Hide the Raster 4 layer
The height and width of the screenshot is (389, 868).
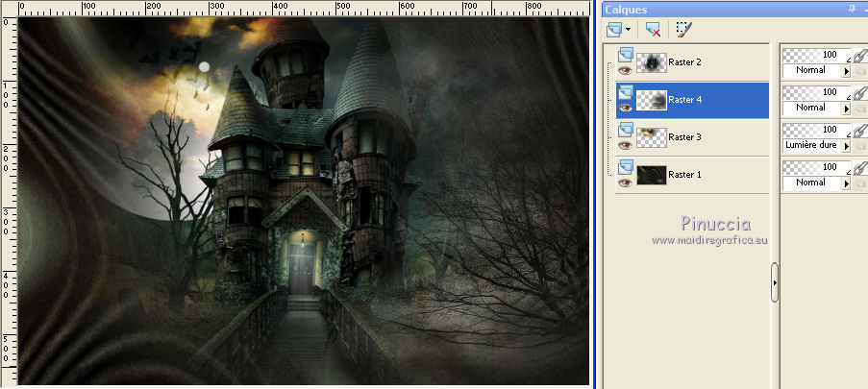point(625,108)
